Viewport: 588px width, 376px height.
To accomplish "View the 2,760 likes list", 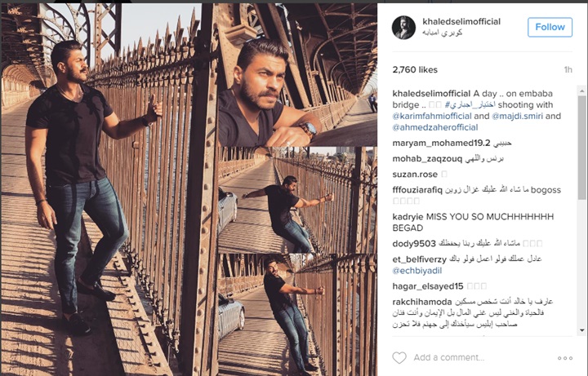I will tap(415, 69).
